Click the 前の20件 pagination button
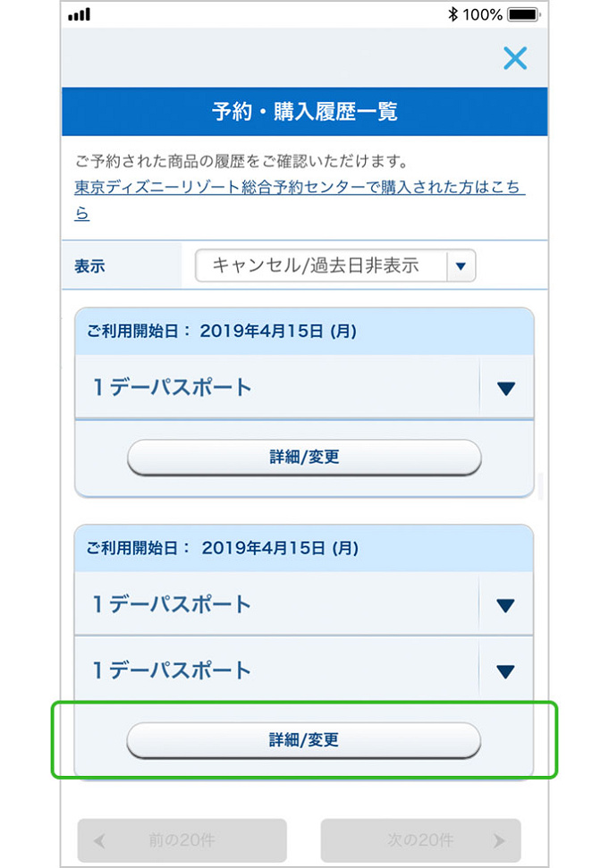The height and width of the screenshot is (868, 609). 182,839
